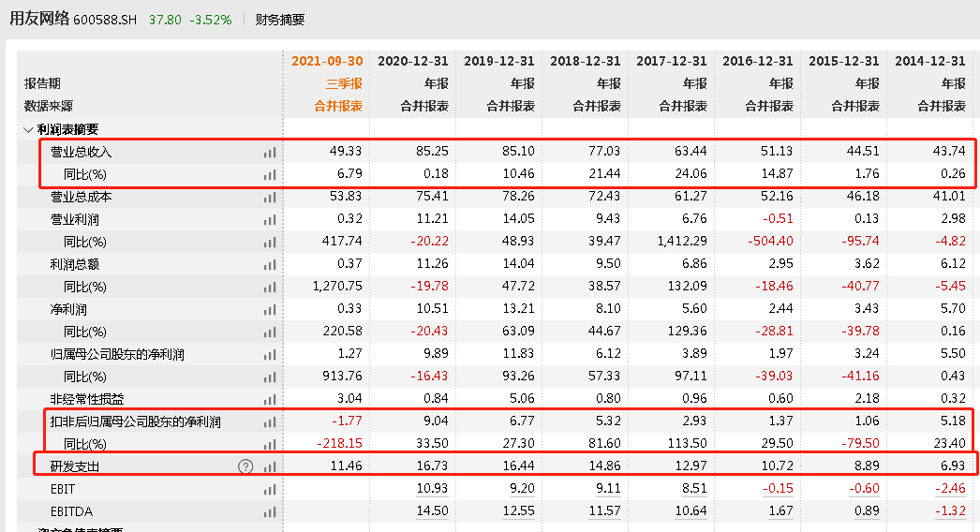Select the EBITDA row label
The image size is (980, 532).
point(71,512)
